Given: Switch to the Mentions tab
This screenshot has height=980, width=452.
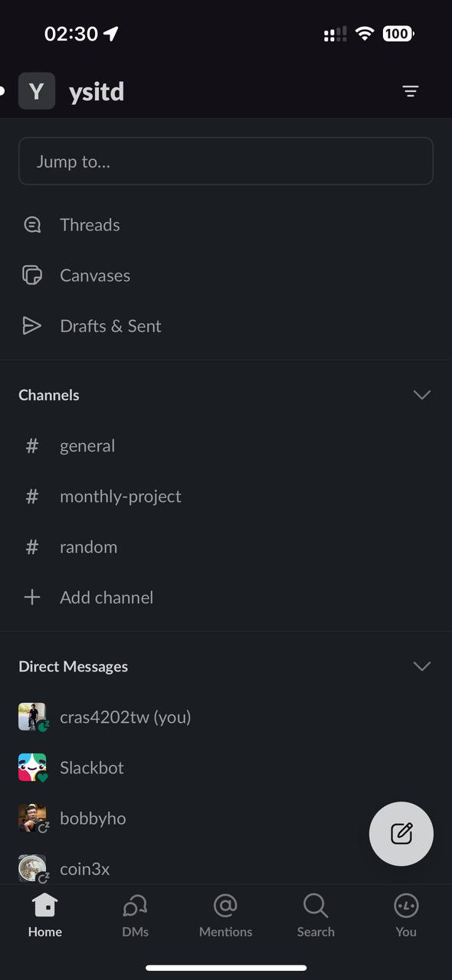Looking at the screenshot, I should (x=225, y=916).
